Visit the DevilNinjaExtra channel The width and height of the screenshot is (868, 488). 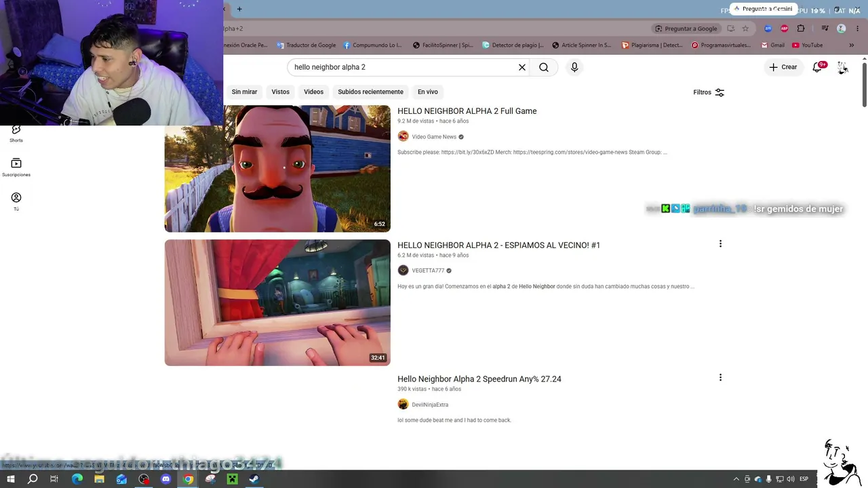pos(430,405)
